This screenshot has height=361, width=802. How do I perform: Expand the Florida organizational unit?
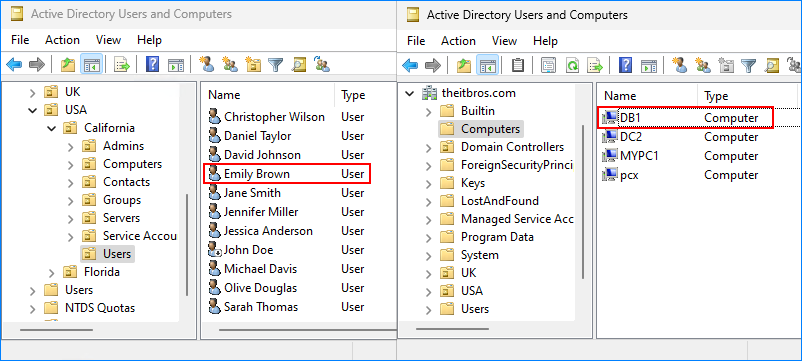tap(52, 272)
